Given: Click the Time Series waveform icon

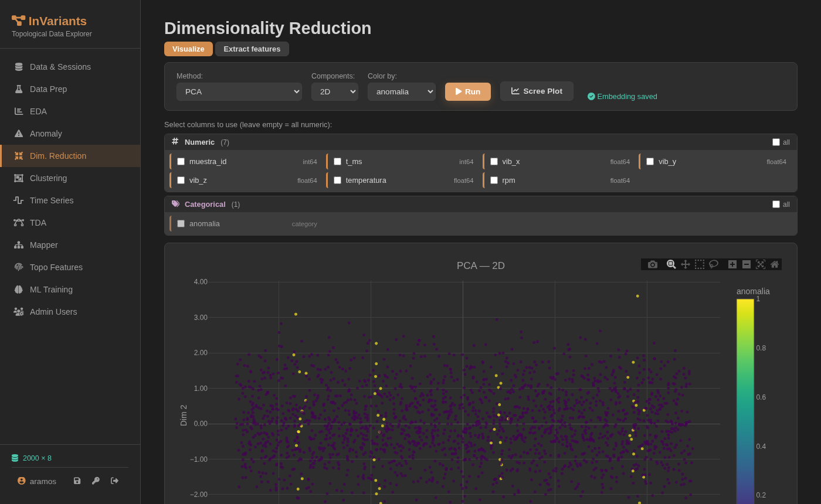Looking at the screenshot, I should tap(19, 200).
